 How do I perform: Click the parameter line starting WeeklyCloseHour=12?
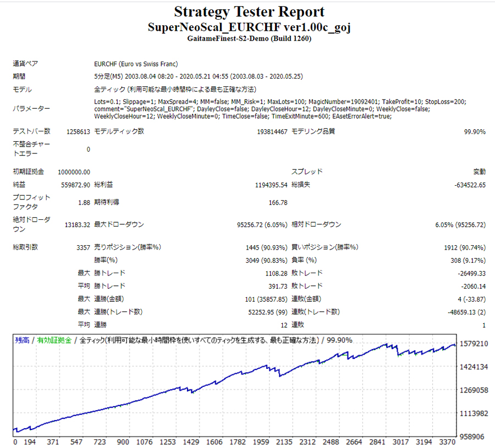[243, 116]
